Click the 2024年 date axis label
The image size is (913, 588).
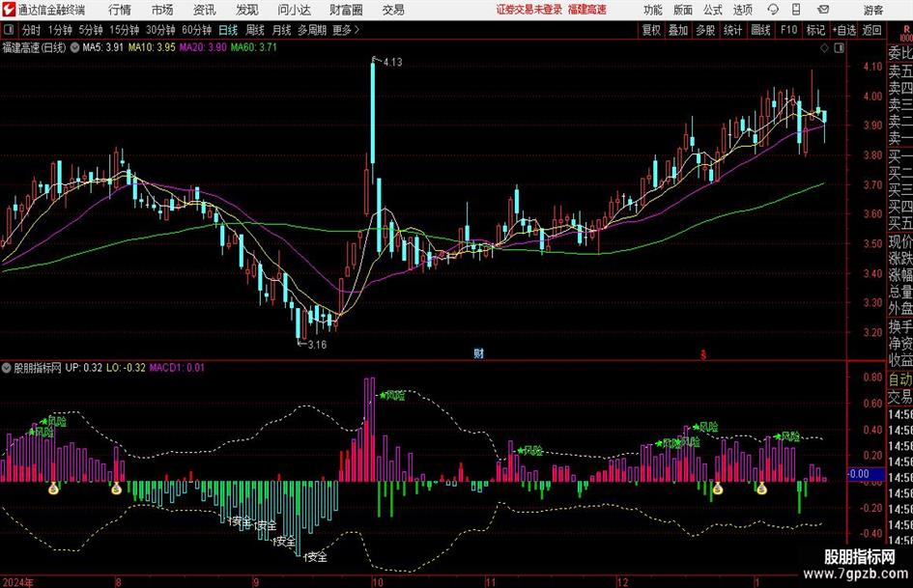17,582
